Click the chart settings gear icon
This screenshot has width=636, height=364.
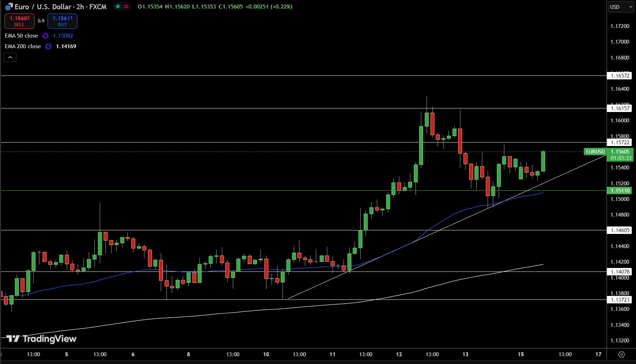(621, 354)
